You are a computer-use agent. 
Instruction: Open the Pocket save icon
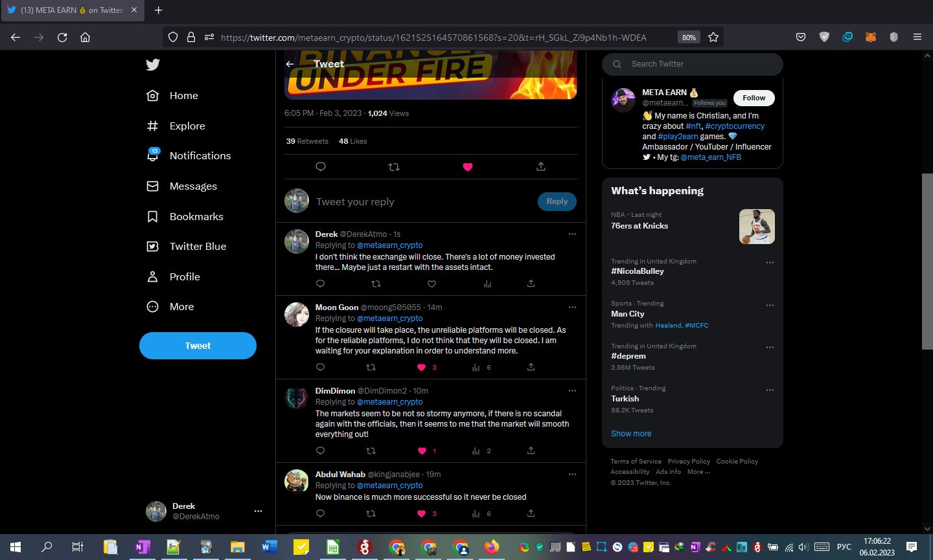(x=801, y=38)
